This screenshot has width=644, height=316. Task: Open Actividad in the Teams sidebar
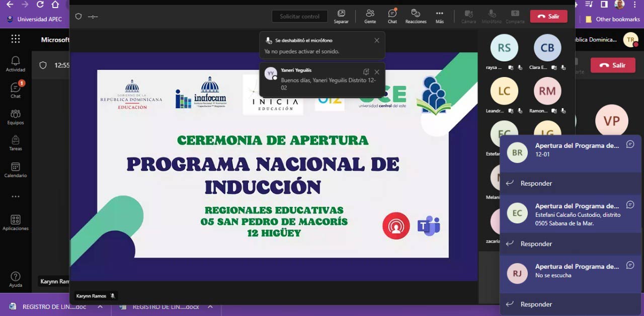[15, 61]
